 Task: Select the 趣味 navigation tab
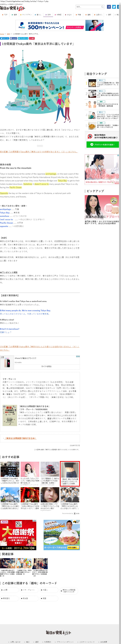(48, 15)
